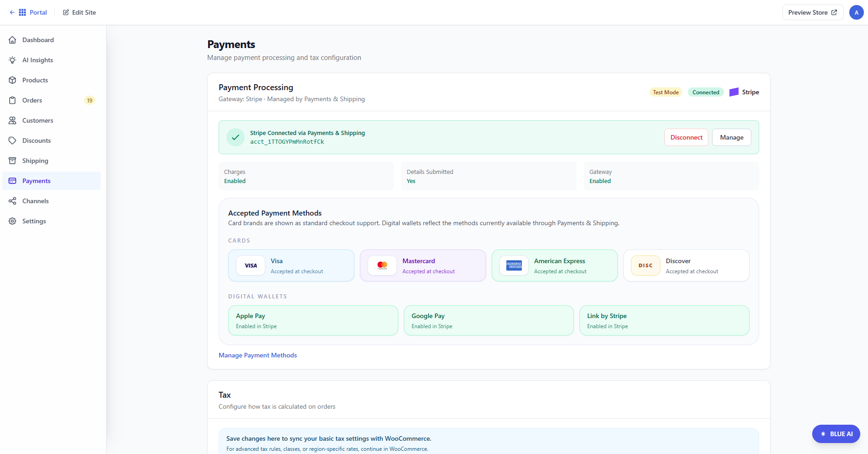Open the Dashboard page
The image size is (868, 454).
pos(51,40)
